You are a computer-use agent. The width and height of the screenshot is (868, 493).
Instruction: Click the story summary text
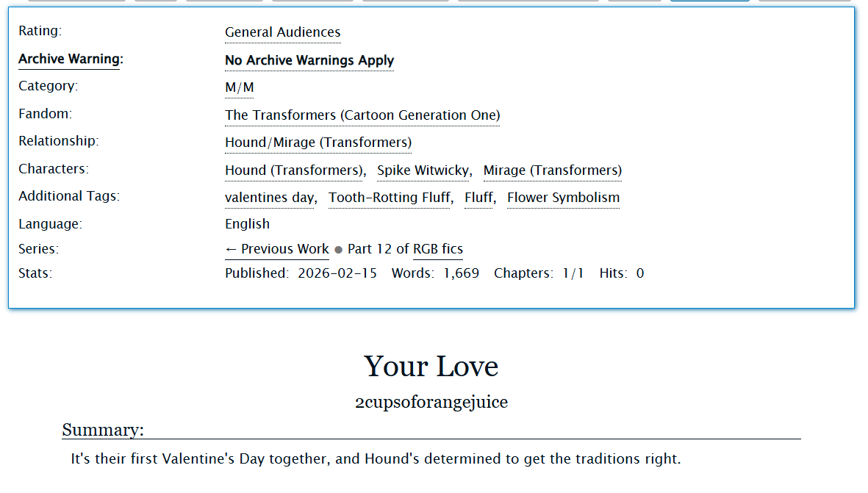pos(376,459)
